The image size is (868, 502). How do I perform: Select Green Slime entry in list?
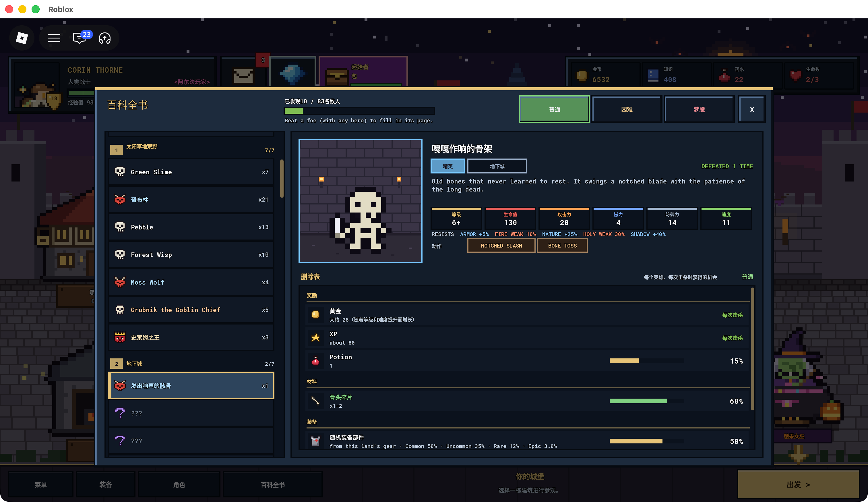191,172
